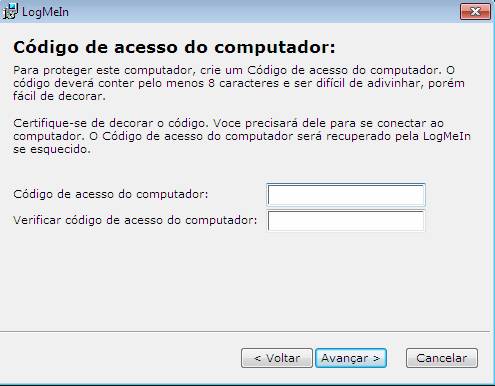
Task: Abort setup via the Cancelar button
Action: click(442, 358)
